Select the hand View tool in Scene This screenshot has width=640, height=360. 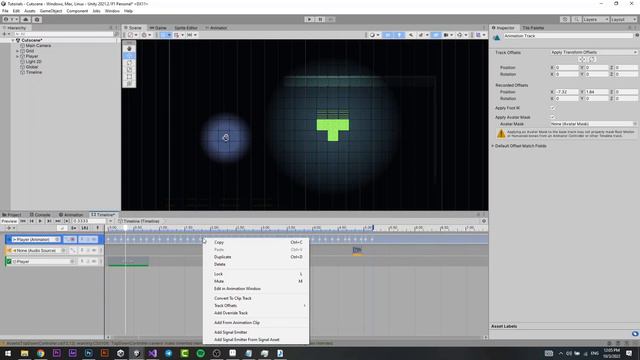(x=129, y=49)
